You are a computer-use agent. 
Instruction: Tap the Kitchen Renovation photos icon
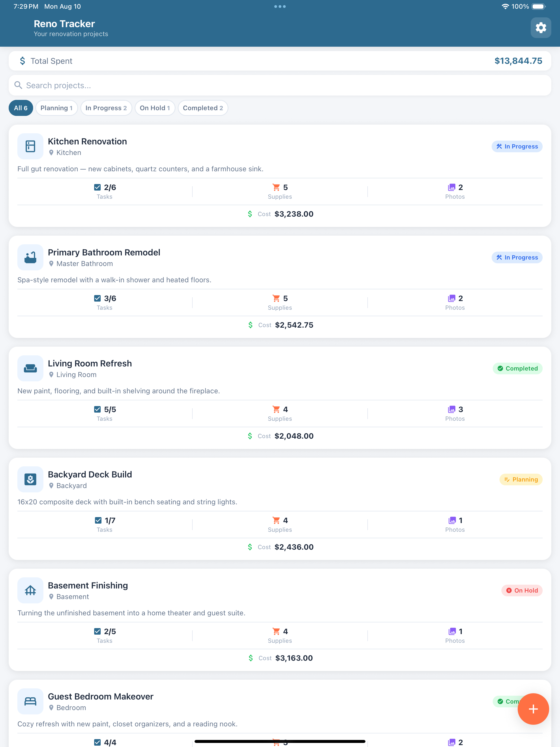point(451,187)
